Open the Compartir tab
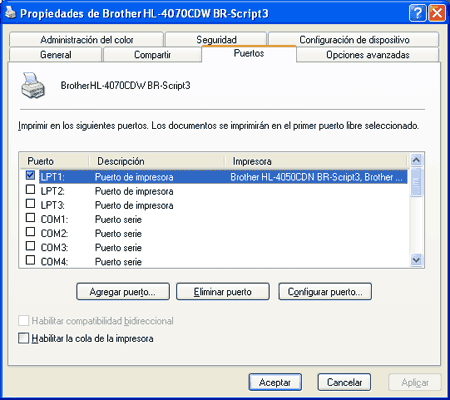 152,55
